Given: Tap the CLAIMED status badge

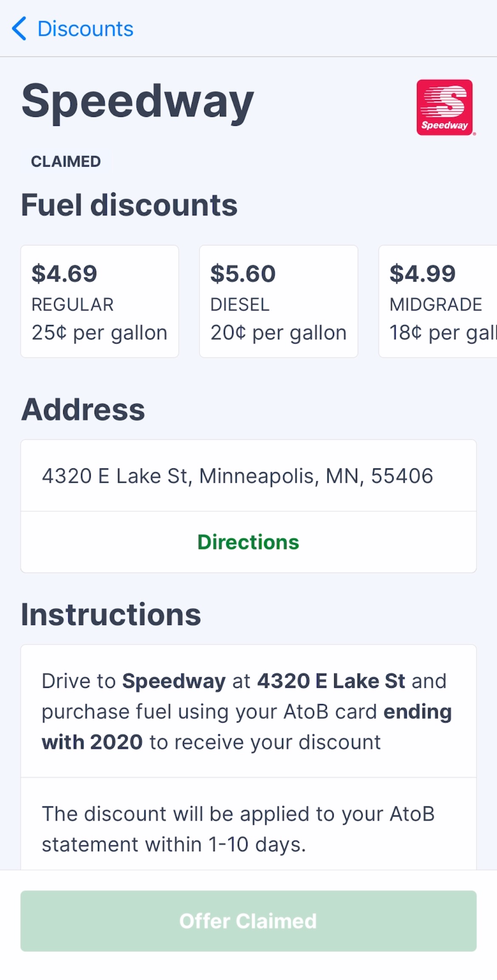Looking at the screenshot, I should (x=66, y=161).
